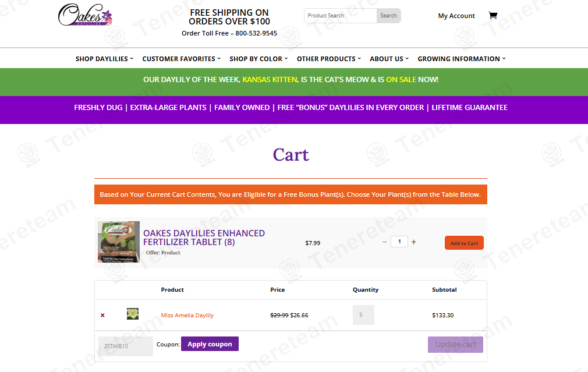Click the Miss Amelia Daylily thumbnail
The width and height of the screenshot is (588, 372).
point(133,314)
